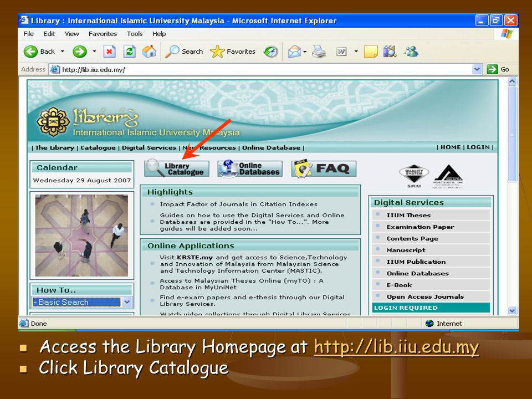Click the http://lib.iiu.edu.my slide hyperlink
The height and width of the screenshot is (399, 532).
[396, 347]
